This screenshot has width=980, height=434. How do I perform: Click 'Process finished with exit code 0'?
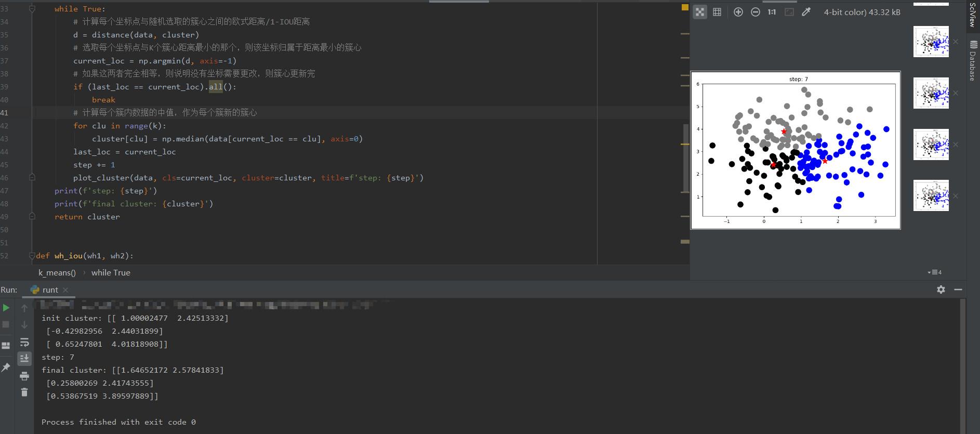(118, 422)
